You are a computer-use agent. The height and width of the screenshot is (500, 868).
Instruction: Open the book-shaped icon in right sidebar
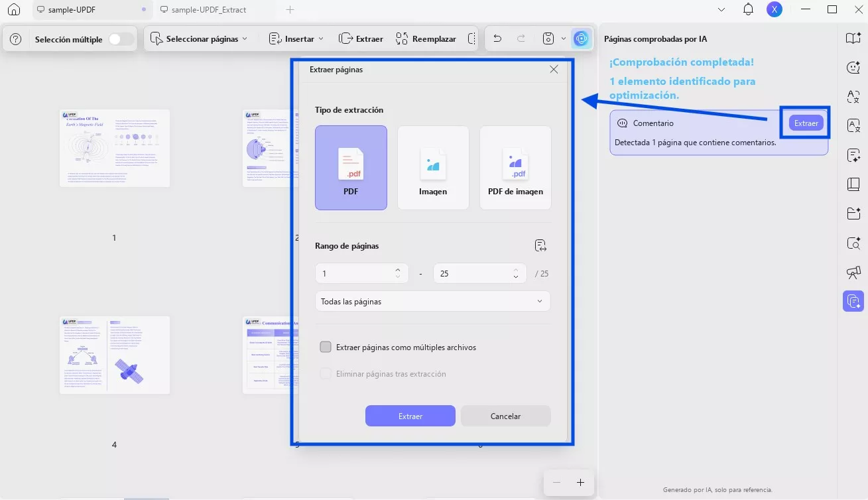click(853, 184)
